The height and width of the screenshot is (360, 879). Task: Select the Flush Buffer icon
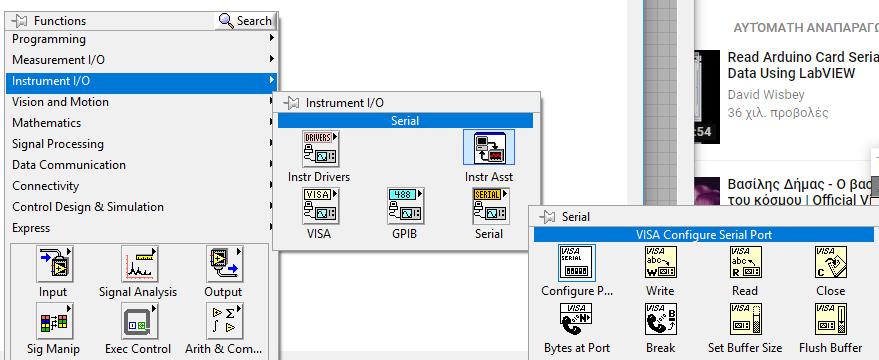[830, 320]
